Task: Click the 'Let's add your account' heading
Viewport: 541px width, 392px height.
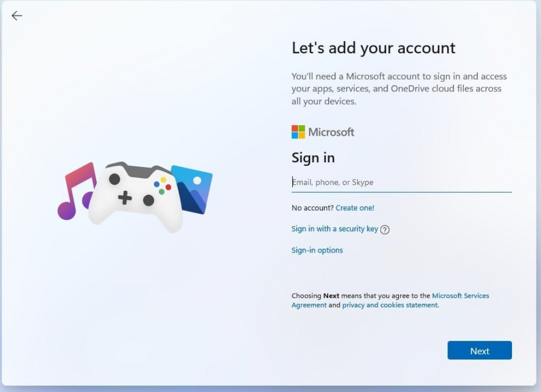Action: click(x=373, y=48)
